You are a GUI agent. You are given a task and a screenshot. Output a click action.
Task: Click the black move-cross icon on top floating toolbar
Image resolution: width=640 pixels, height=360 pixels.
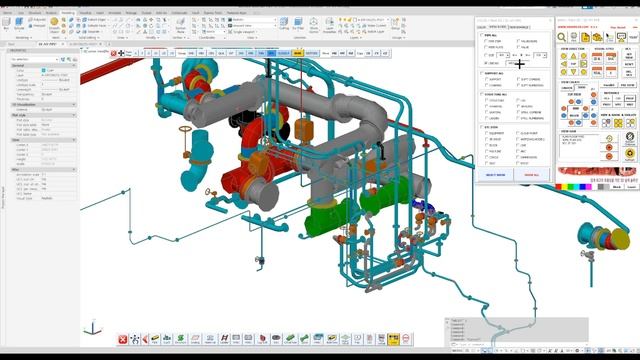[x=121, y=53]
